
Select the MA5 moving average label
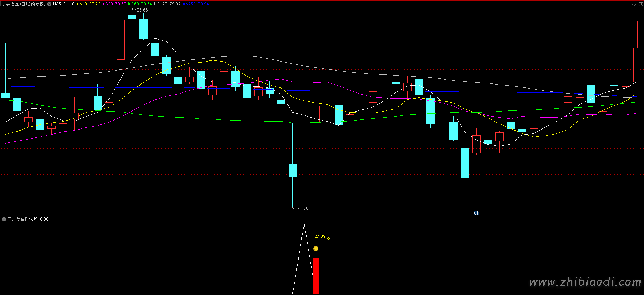click(x=64, y=4)
